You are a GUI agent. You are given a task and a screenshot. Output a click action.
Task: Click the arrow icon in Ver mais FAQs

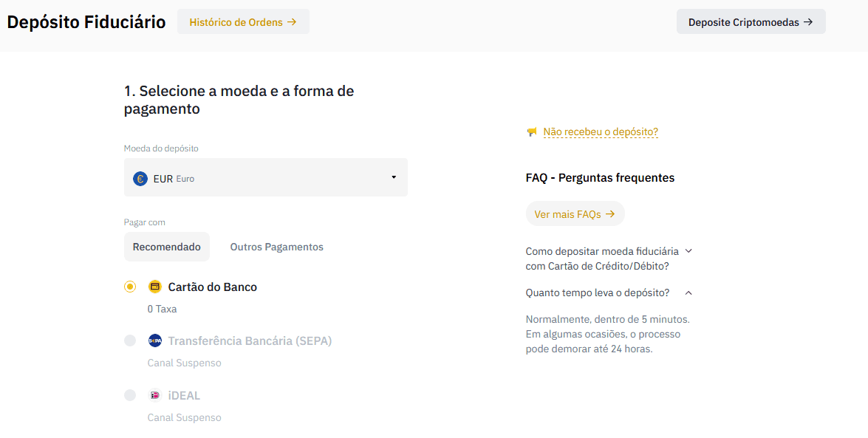[610, 214]
